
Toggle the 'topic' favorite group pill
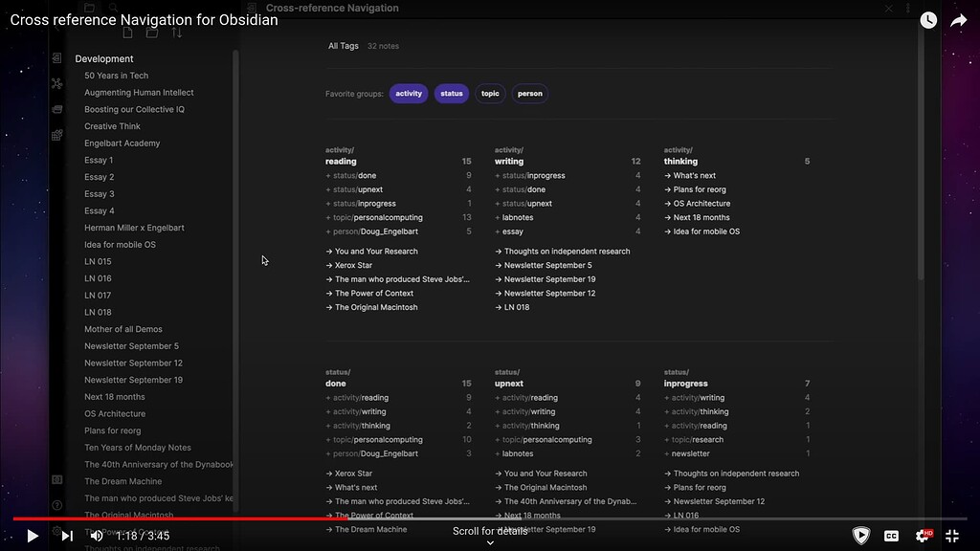point(491,93)
